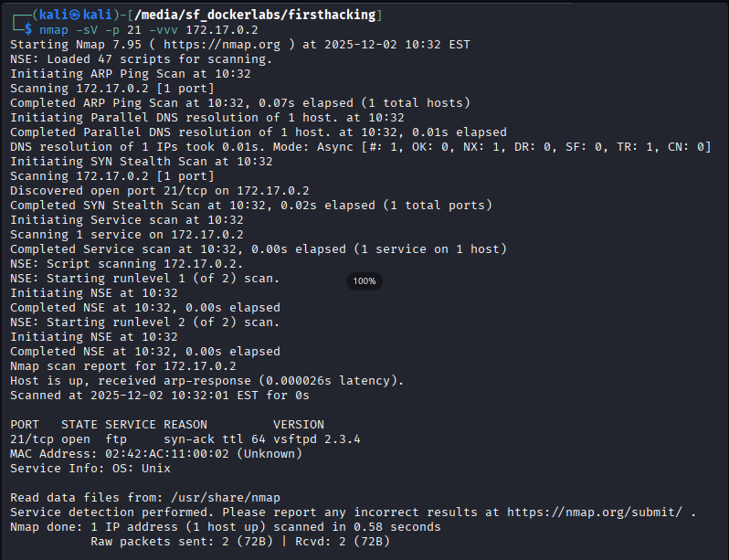Click the 100% zoom indicator badge
This screenshot has height=560, width=729.
tap(364, 280)
